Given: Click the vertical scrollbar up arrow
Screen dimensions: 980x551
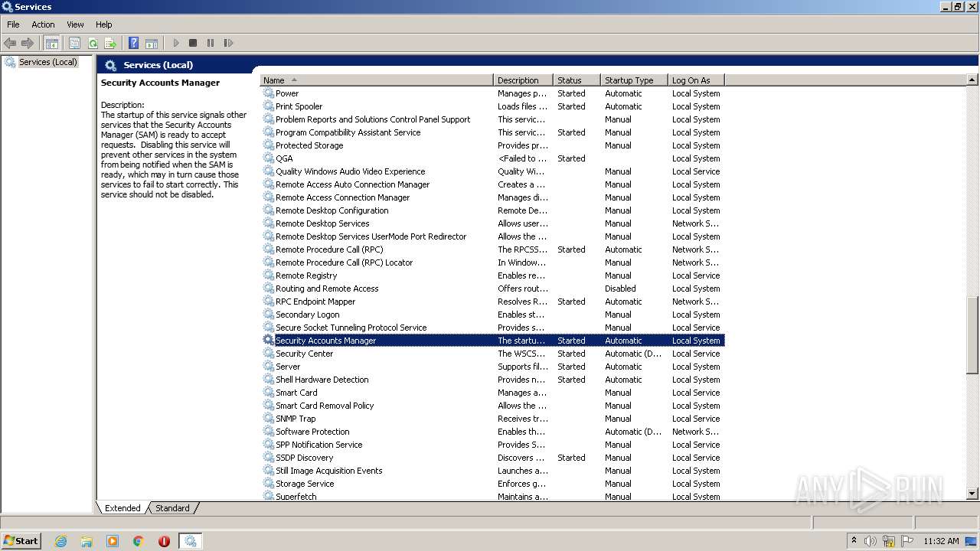Looking at the screenshot, I should [972, 80].
